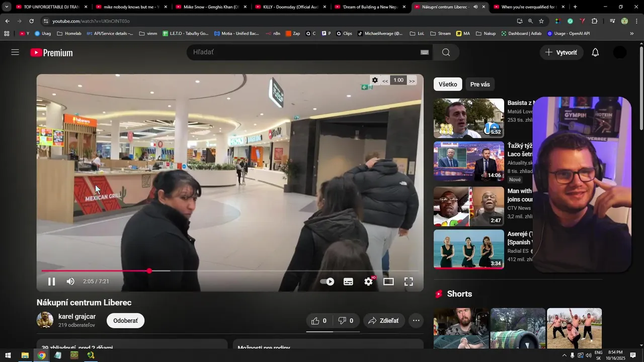Open the on-screen keyboard in search box

(x=425, y=52)
